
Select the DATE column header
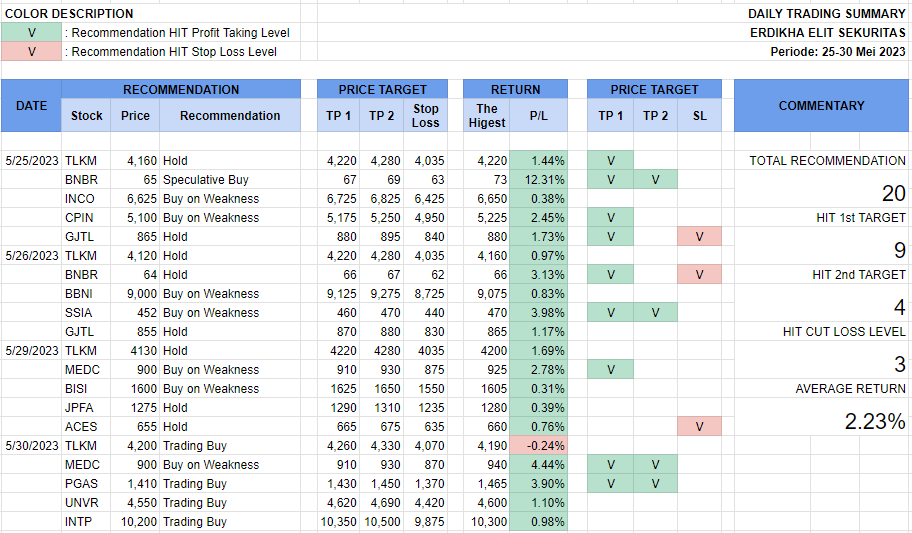point(31,105)
